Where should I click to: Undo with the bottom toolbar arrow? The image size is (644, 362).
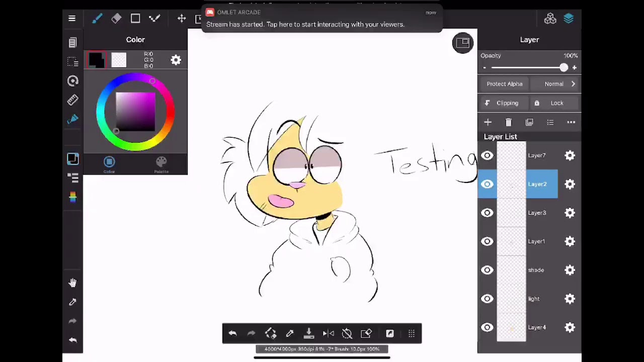pyautogui.click(x=232, y=333)
